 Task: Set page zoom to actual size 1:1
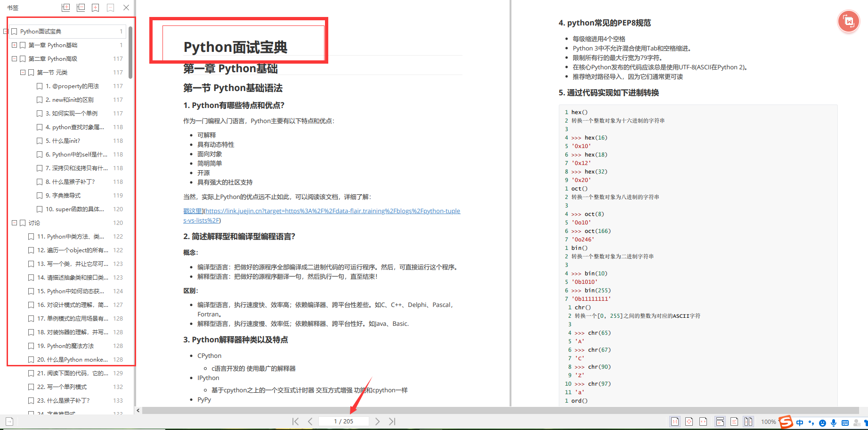coord(675,421)
